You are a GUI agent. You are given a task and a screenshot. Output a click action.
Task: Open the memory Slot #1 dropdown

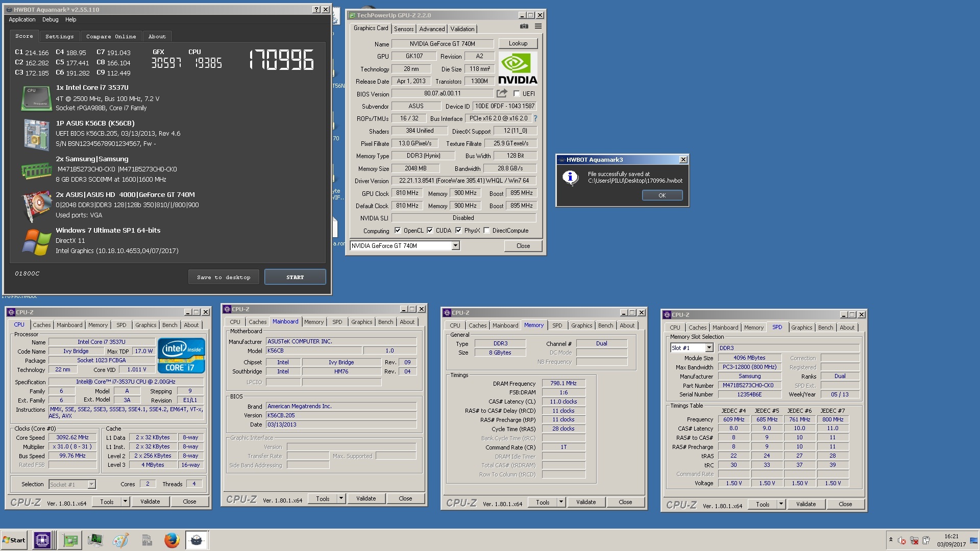pyautogui.click(x=709, y=348)
